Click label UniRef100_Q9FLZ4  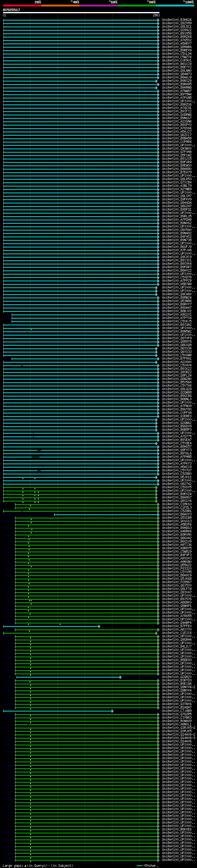pos(177,375)
